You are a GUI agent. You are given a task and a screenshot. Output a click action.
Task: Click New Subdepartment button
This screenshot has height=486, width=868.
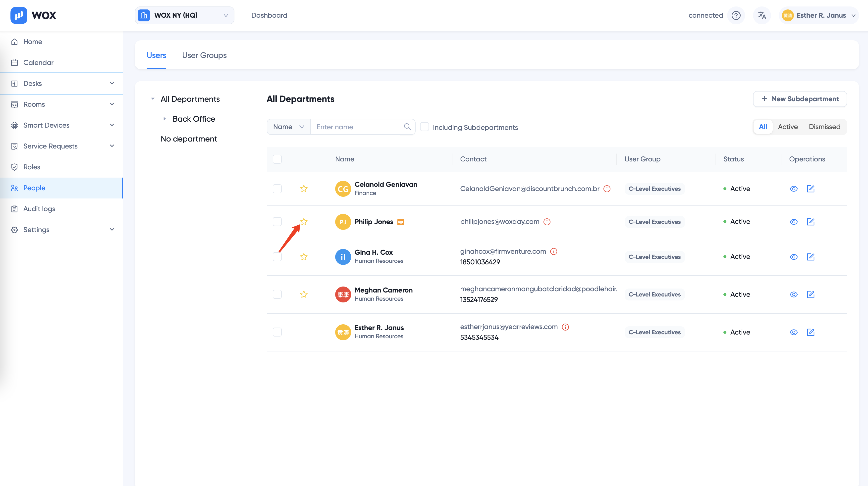pos(800,99)
